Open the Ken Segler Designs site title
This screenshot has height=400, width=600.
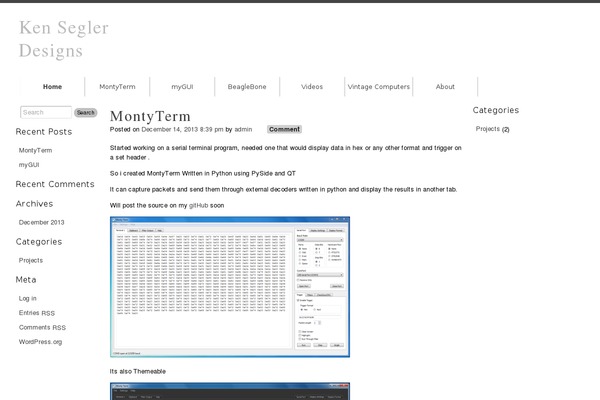click(64, 39)
